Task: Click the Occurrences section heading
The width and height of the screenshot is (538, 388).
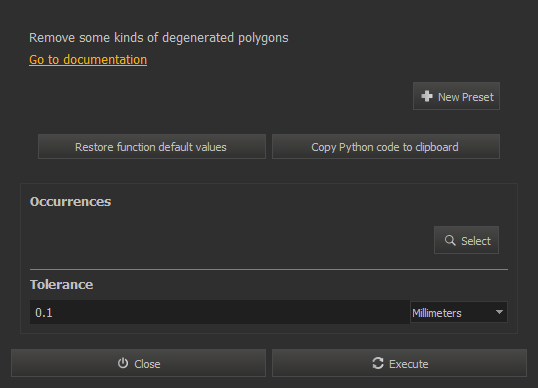Action: pos(70,202)
